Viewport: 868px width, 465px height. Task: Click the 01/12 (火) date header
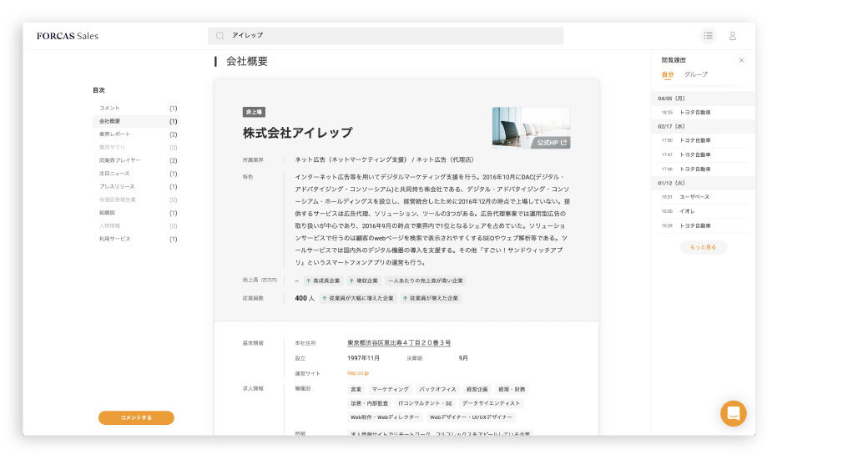pos(703,183)
